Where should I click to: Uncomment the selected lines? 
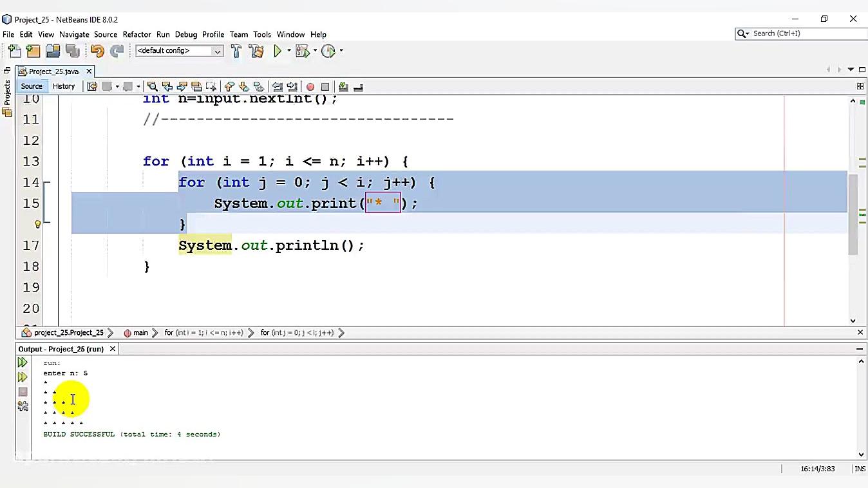358,86
